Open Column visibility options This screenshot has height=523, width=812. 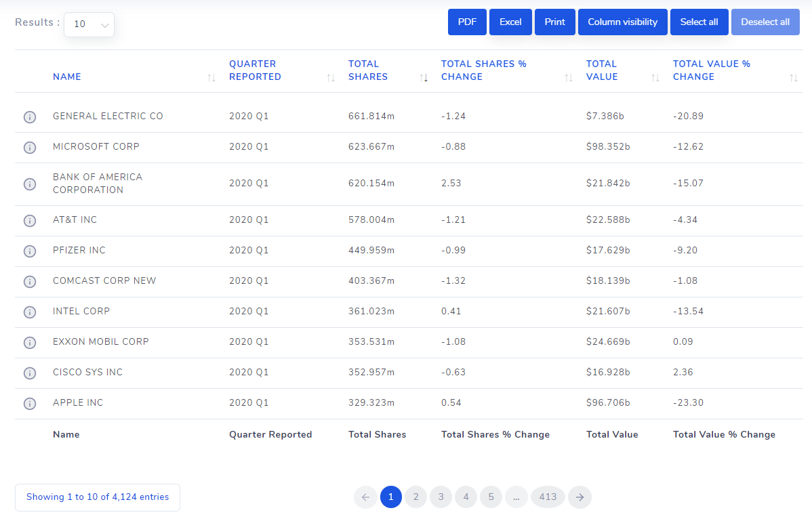[622, 22]
